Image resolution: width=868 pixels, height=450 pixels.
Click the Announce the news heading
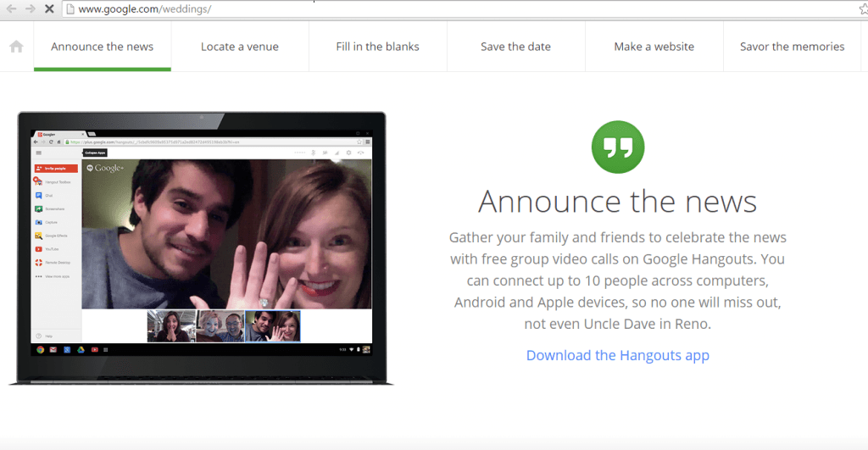tap(618, 201)
